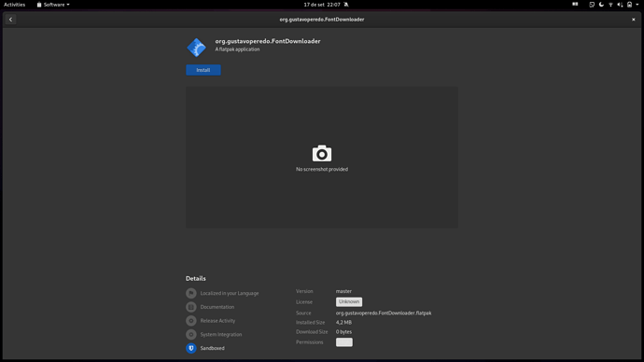Expand the system menu arrow
This screenshot has height=362, width=644.
pos(637,5)
